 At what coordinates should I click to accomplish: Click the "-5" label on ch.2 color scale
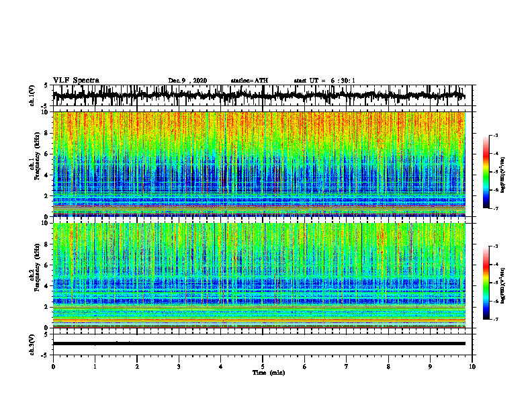click(495, 283)
